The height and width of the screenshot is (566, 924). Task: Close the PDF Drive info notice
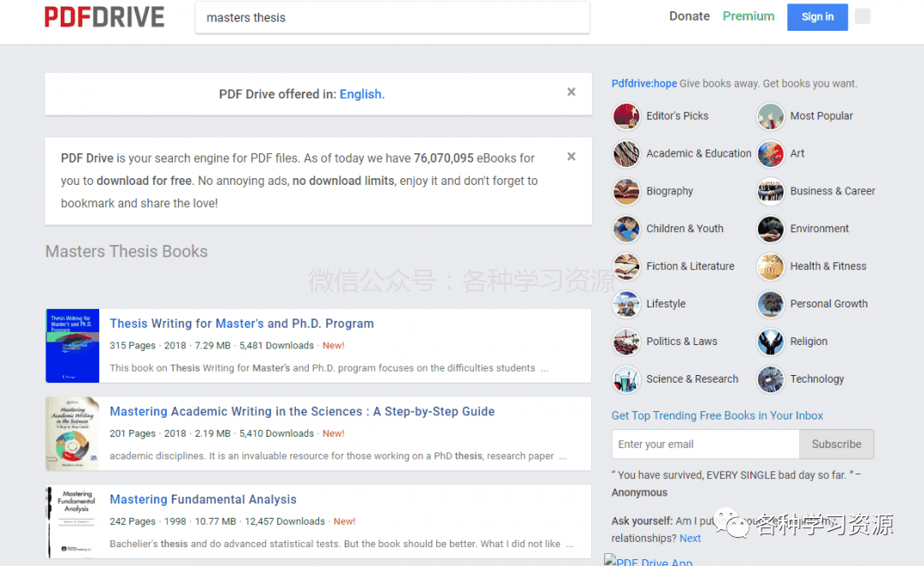point(572,157)
